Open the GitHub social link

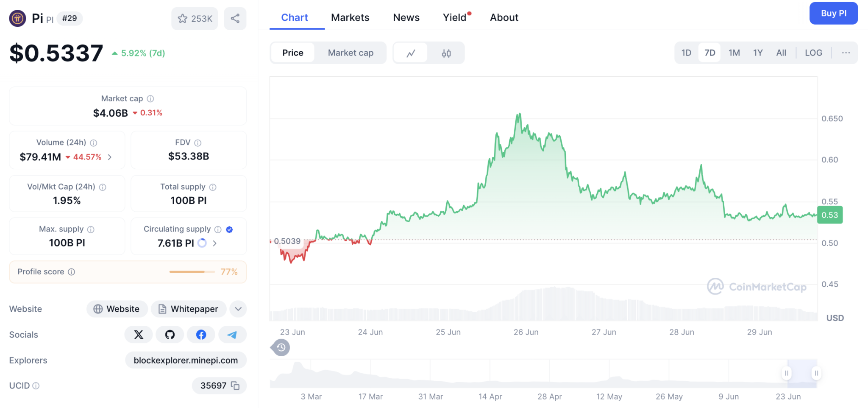coord(170,335)
